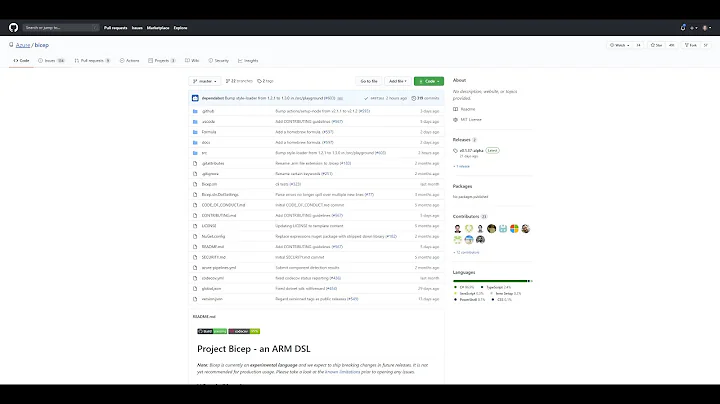Open the CODE_OF_CONDUCT.md file
Viewport: 720px width, 404px height.
[224, 205]
